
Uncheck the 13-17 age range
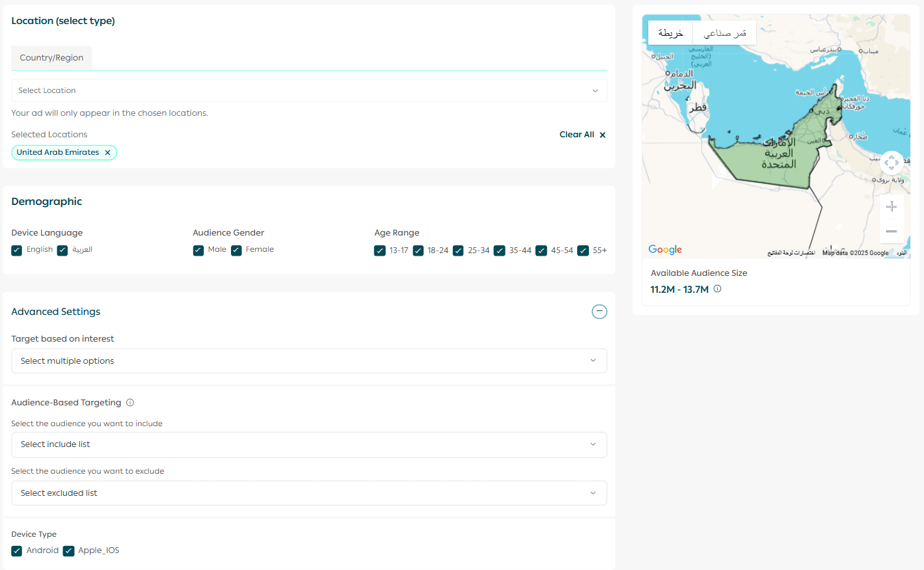click(380, 251)
